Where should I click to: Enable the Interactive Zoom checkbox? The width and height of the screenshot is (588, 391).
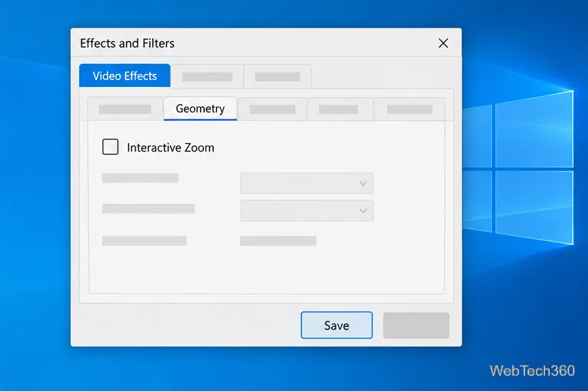click(110, 146)
